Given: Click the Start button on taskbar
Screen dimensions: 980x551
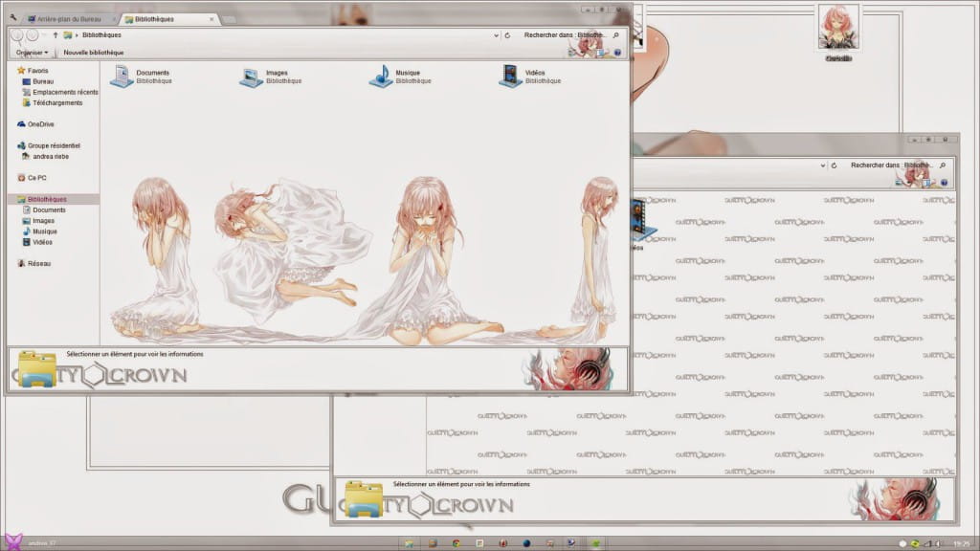Looking at the screenshot, I should tap(12, 542).
